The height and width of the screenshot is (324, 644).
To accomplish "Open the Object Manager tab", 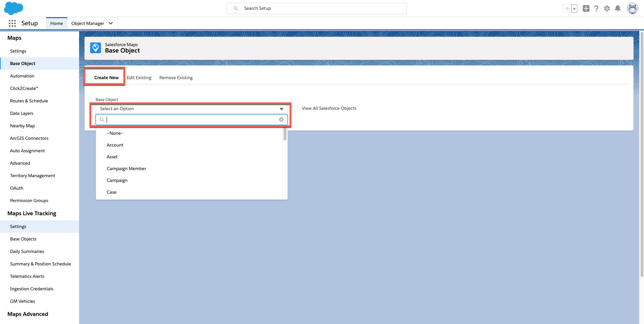I will (88, 23).
